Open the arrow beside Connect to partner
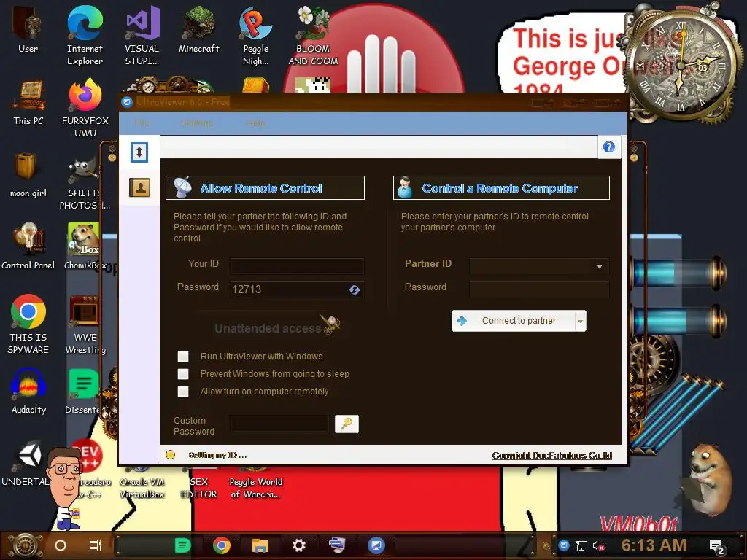This screenshot has height=560, width=747. (580, 321)
